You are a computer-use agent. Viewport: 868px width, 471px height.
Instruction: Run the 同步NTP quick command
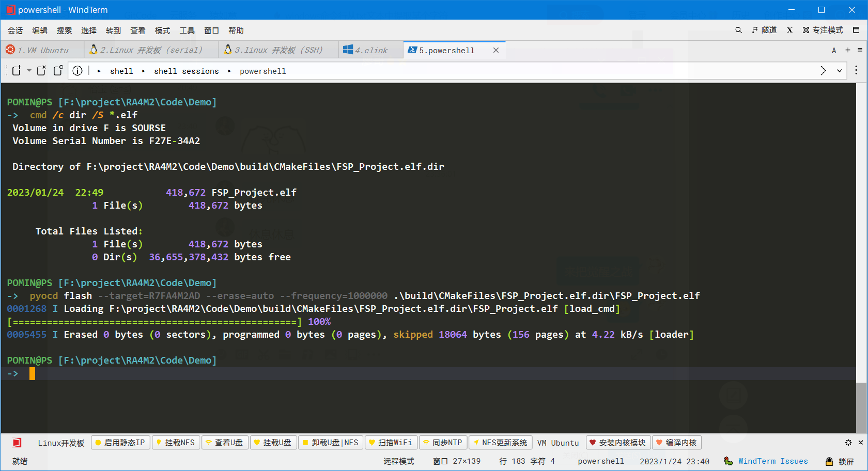click(x=443, y=443)
